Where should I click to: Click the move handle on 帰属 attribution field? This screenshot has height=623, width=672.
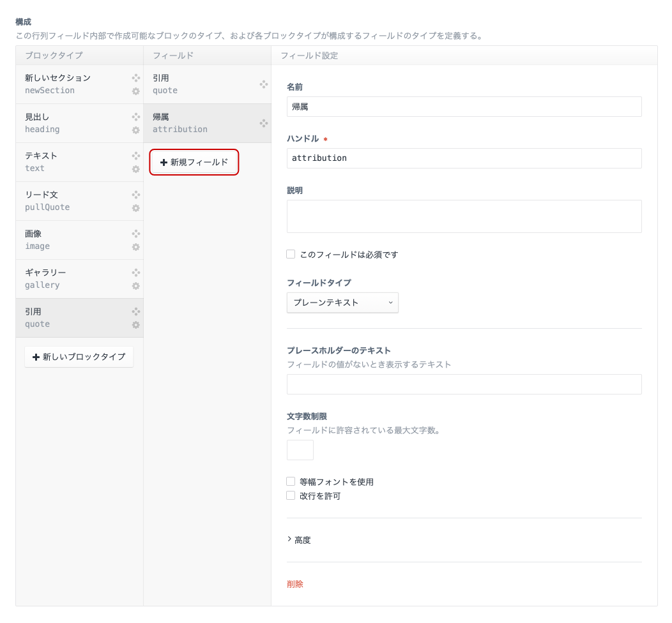click(263, 123)
